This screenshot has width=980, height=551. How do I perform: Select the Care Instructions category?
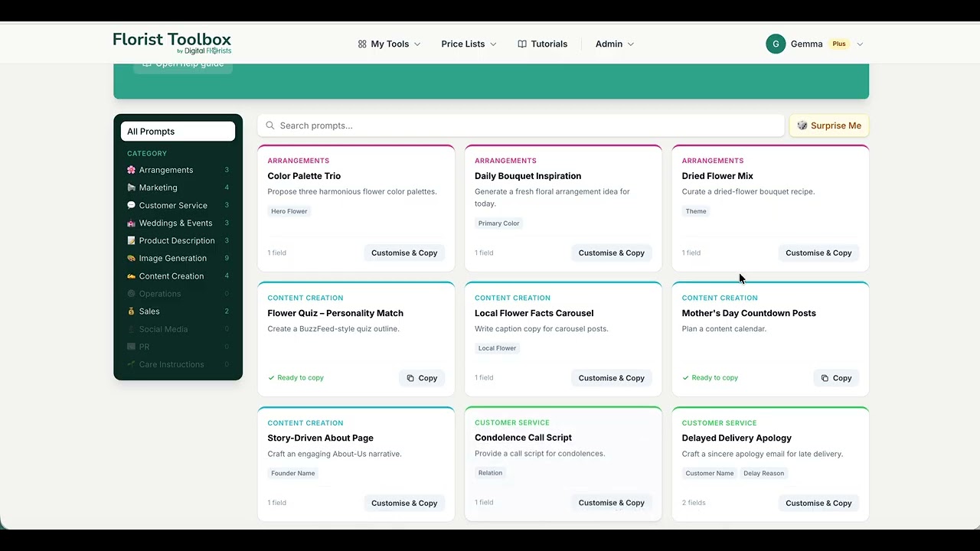pos(178,364)
